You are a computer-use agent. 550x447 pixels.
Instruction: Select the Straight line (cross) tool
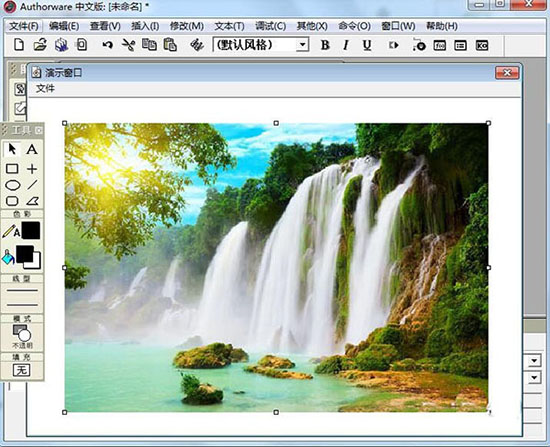point(32,169)
